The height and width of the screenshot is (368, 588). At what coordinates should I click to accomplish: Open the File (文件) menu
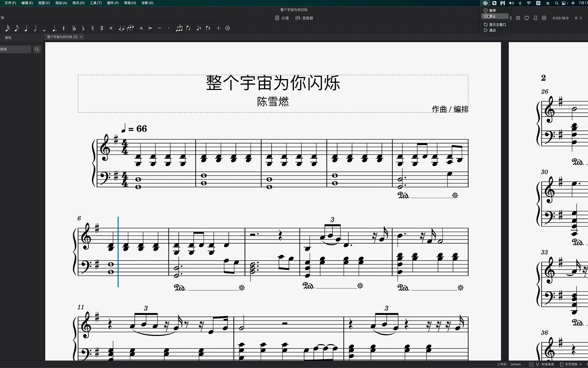(x=10, y=3)
